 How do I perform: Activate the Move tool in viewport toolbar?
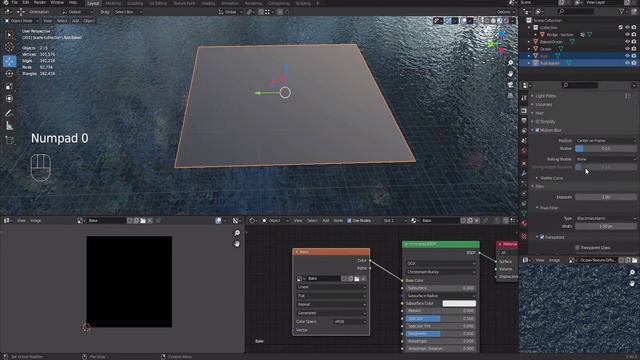(9, 61)
